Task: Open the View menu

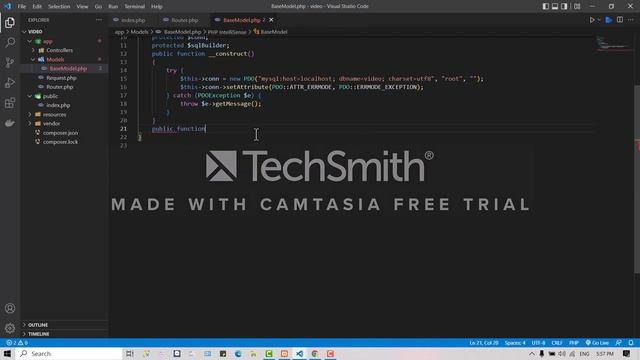Action: pos(82,7)
